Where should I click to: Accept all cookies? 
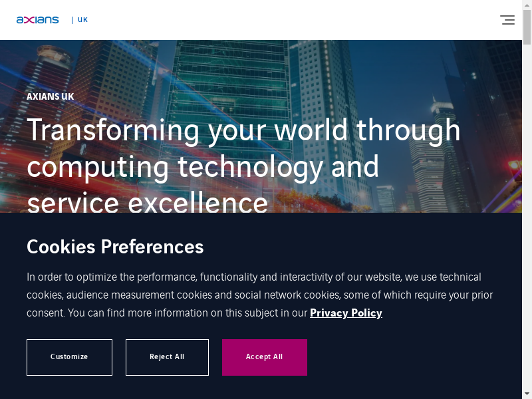(x=264, y=357)
